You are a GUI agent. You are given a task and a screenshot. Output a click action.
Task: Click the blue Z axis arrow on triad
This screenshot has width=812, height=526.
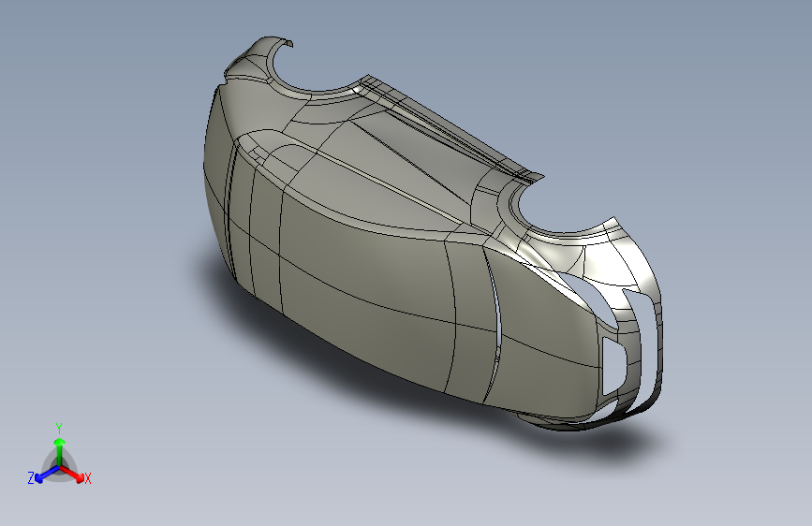pyautogui.click(x=47, y=474)
